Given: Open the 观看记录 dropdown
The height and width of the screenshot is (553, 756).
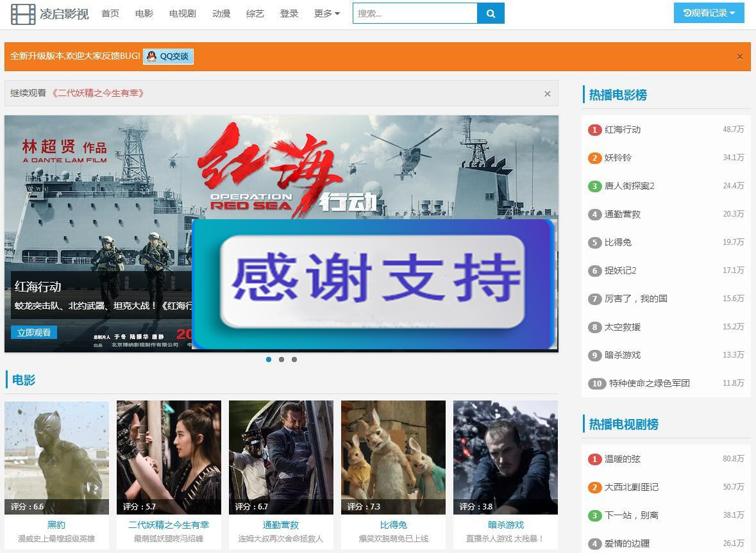Looking at the screenshot, I should point(709,13).
